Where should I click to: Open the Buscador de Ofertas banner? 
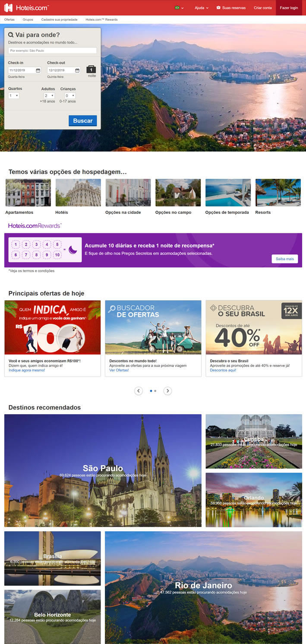point(153,327)
